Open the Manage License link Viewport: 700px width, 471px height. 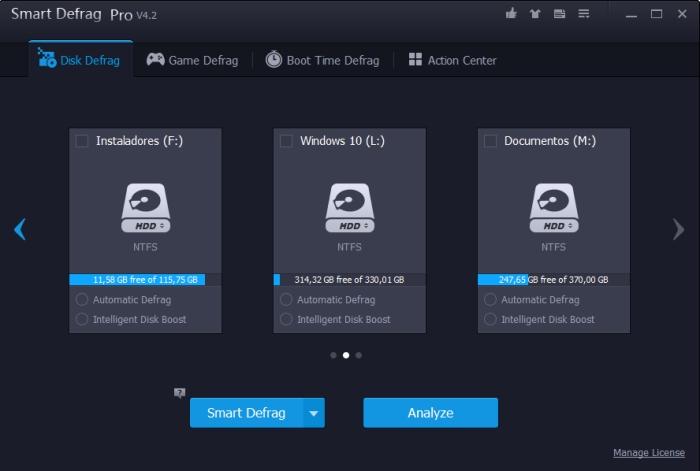coord(649,453)
